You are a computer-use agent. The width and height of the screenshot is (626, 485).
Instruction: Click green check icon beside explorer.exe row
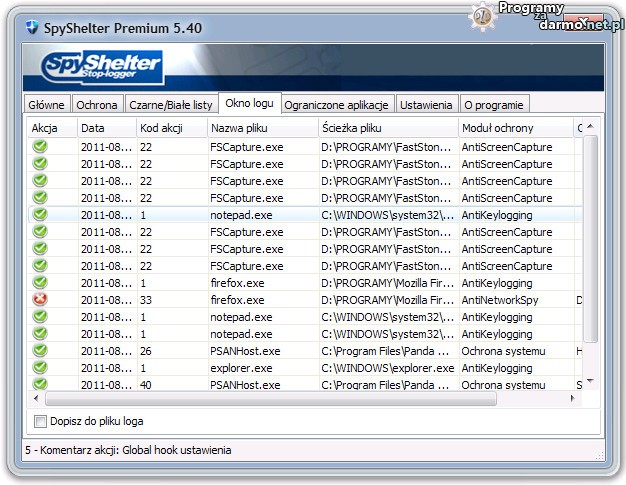(x=40, y=368)
